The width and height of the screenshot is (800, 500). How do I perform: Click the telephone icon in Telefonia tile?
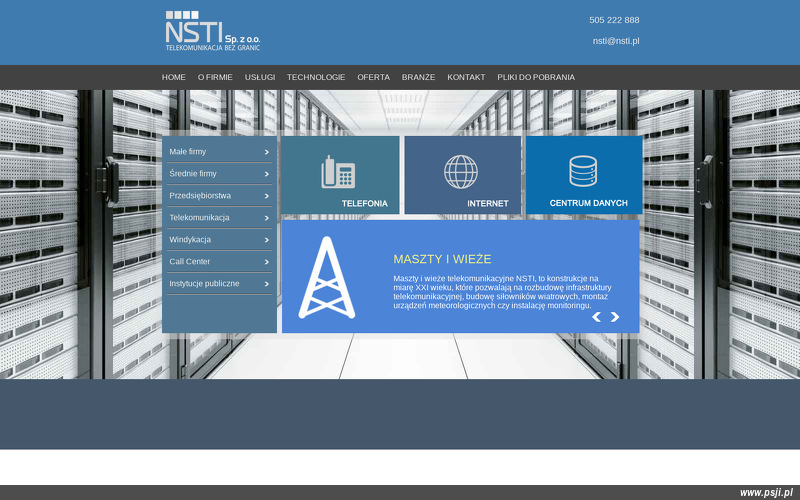[x=338, y=172]
